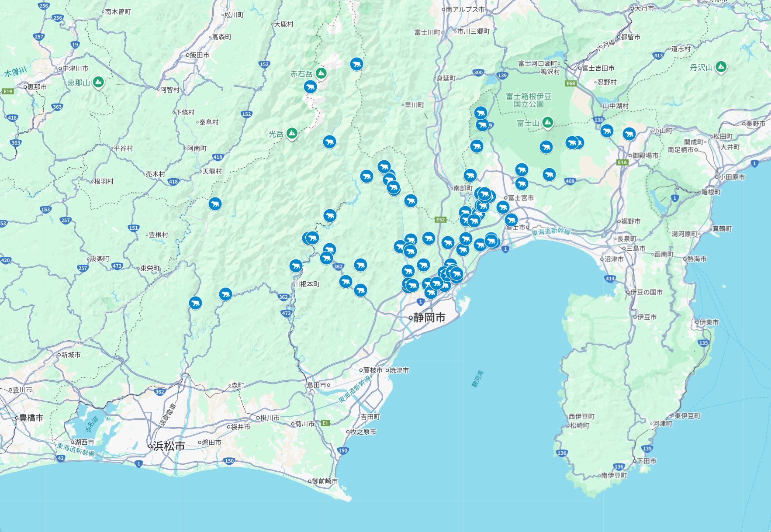Select the bear marker northeast of 赤石岳
This screenshot has width=771, height=532.
(356, 64)
